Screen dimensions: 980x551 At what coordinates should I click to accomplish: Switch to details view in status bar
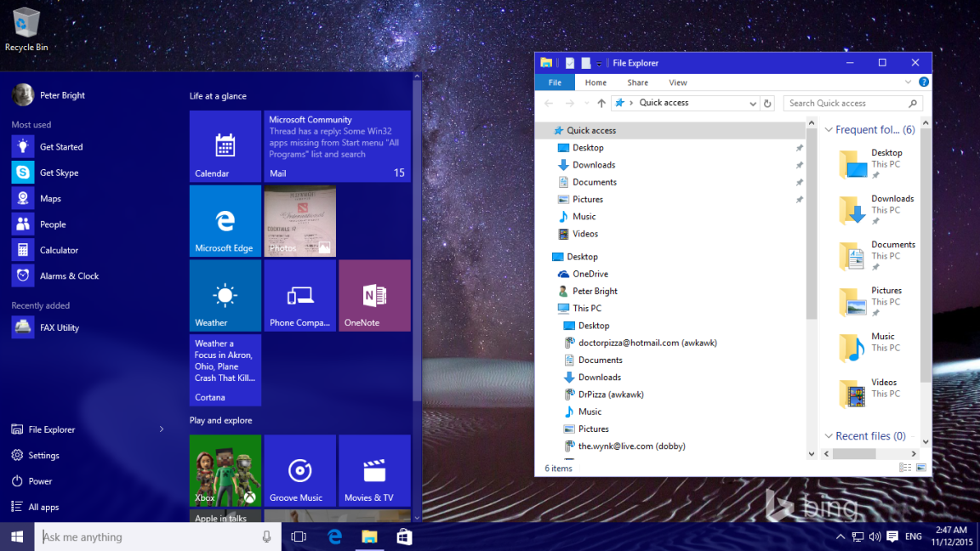pyautogui.click(x=905, y=468)
